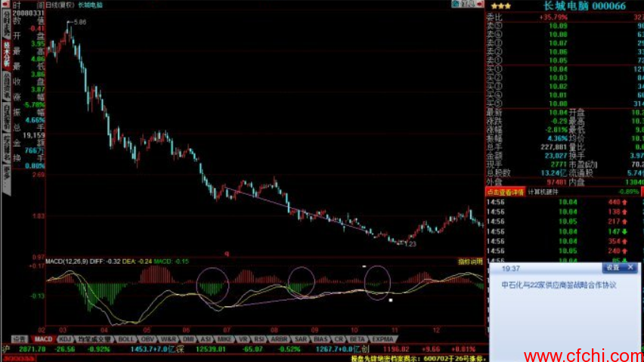Viewport: 644px width, 362px height.
Task: Click the 买③ price 10.02
Action: point(558,87)
